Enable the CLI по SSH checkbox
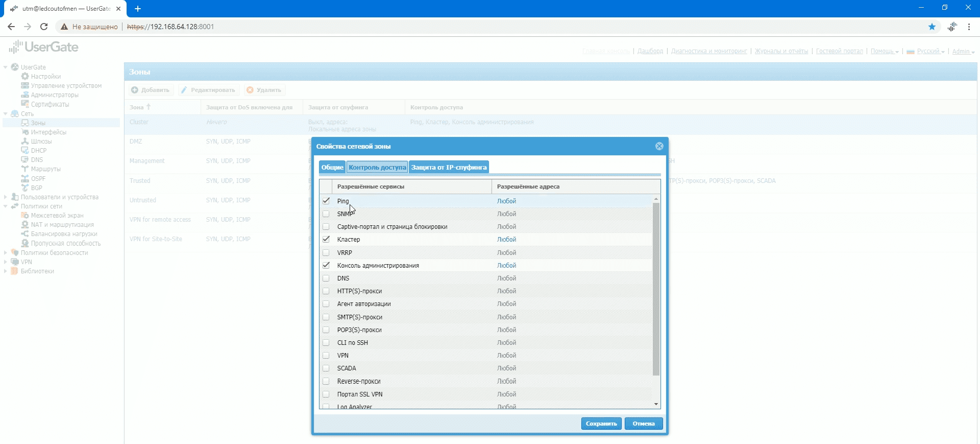980x444 pixels. coord(326,342)
